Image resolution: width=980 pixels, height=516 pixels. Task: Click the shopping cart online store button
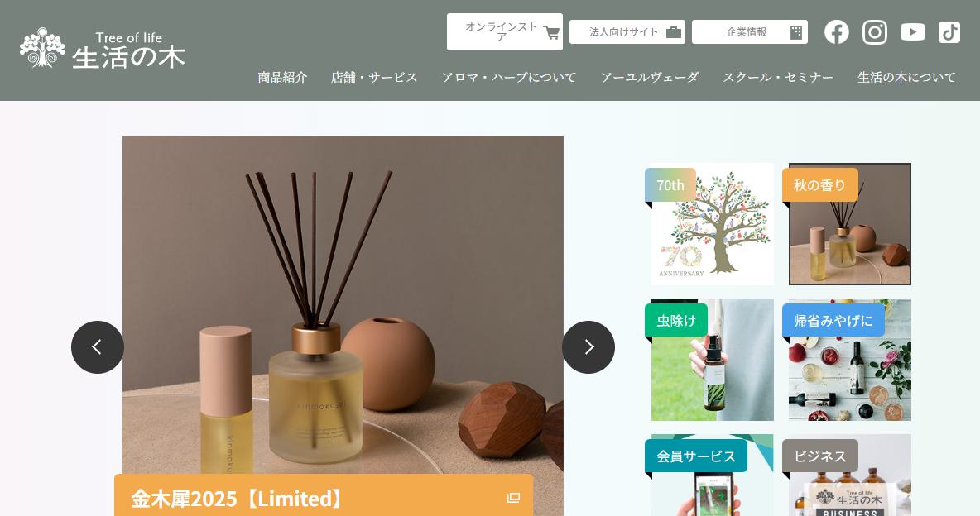click(x=504, y=32)
